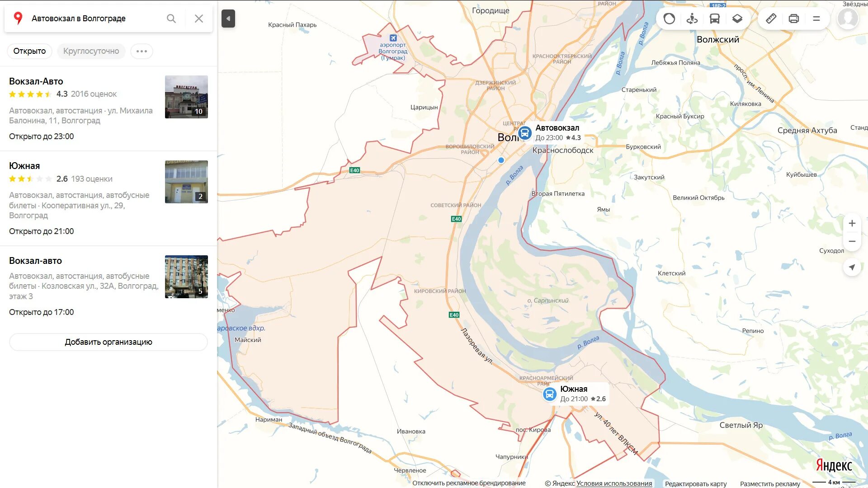View photos of Вокзал-Авто with 10 images
Viewport: 868px width, 488px height.
186,97
